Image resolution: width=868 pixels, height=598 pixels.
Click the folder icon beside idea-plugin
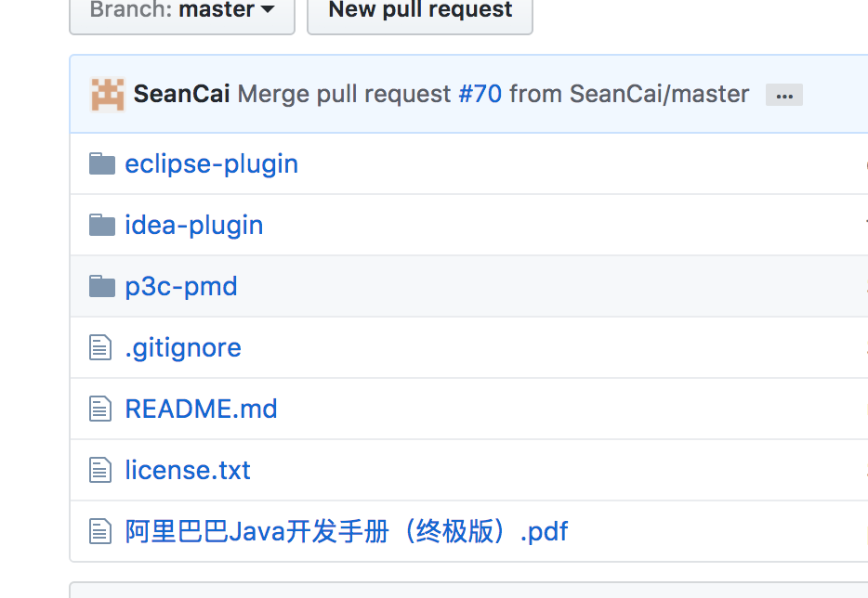102,225
